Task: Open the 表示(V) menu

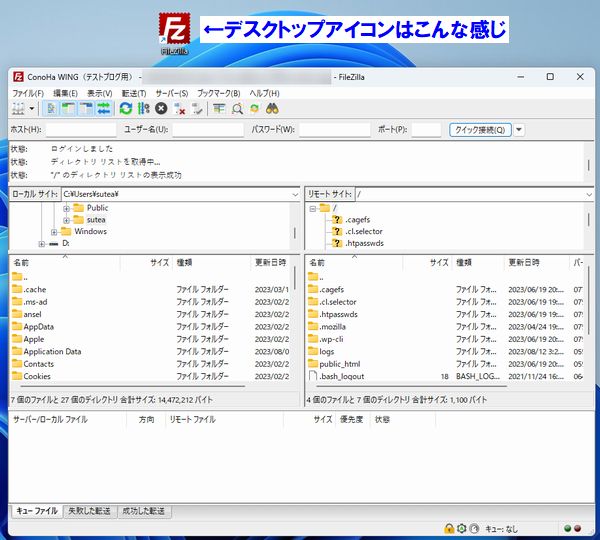Action: click(99, 93)
